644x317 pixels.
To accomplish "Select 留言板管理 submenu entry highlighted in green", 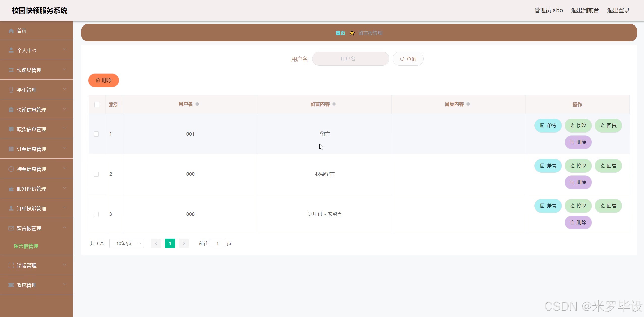I will pos(26,246).
